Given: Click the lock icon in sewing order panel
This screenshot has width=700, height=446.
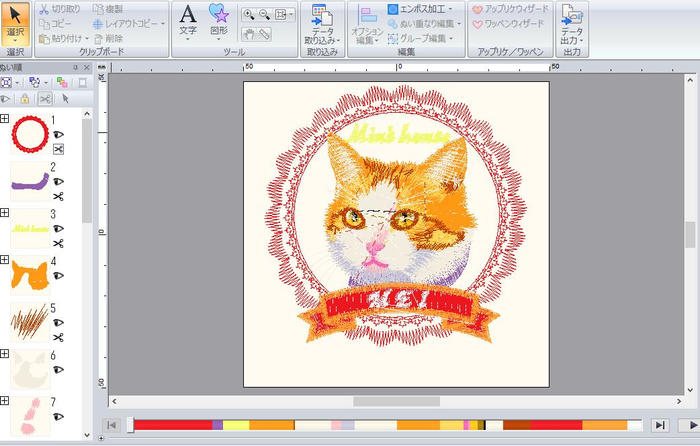Looking at the screenshot, I should pos(26,99).
